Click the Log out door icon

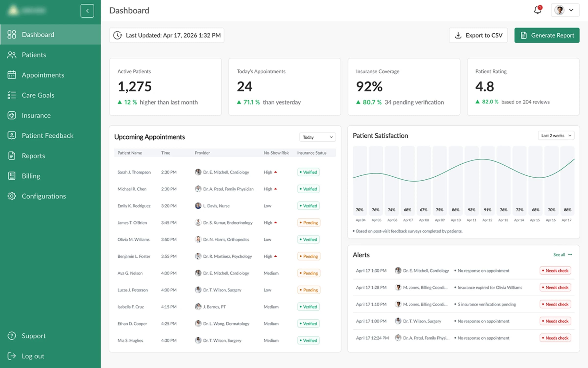(12, 356)
